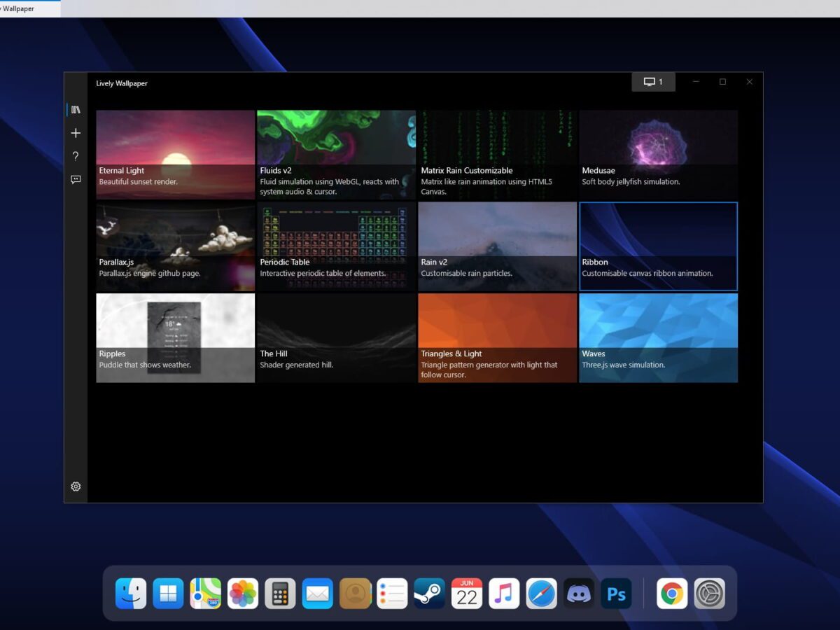This screenshot has height=630, width=840.
Task: Launch Steam from the dock
Action: point(429,594)
